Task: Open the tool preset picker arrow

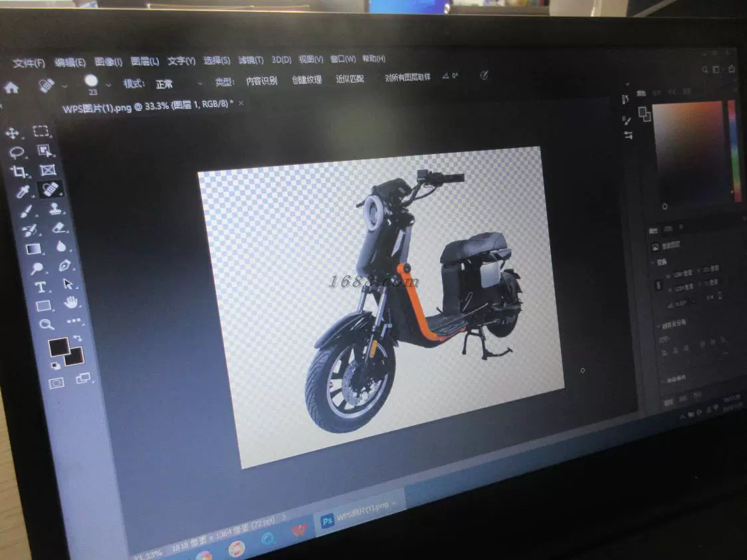Action: coord(64,86)
